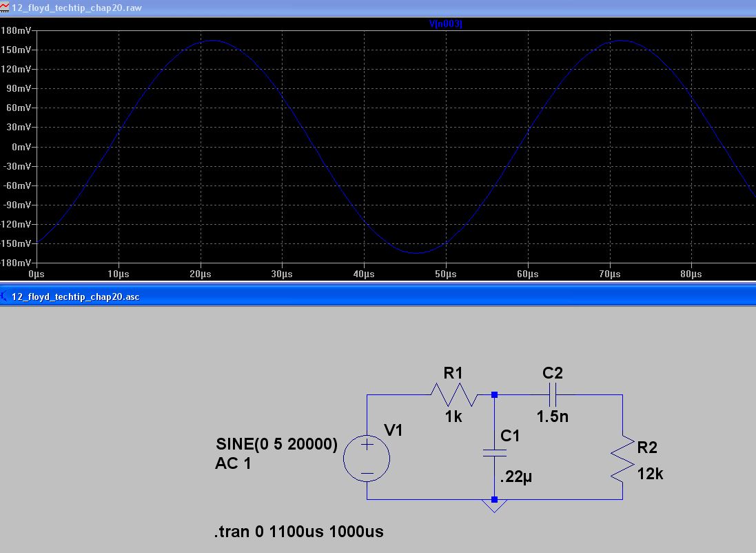Click the V1 component label

393,430
